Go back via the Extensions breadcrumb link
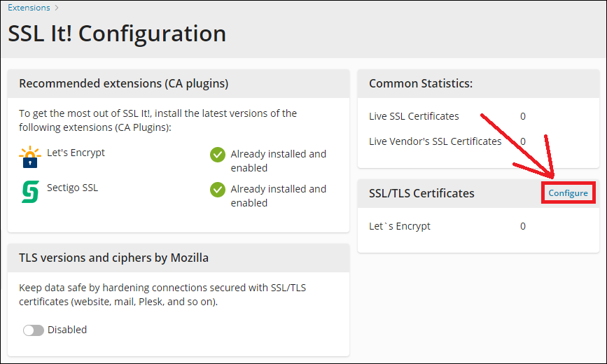The height and width of the screenshot is (364, 607). (29, 8)
